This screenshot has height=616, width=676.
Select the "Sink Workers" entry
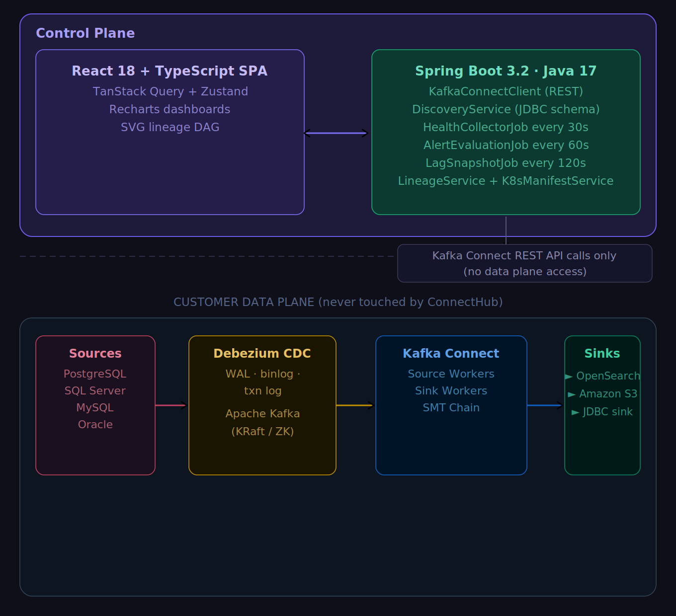(x=451, y=391)
